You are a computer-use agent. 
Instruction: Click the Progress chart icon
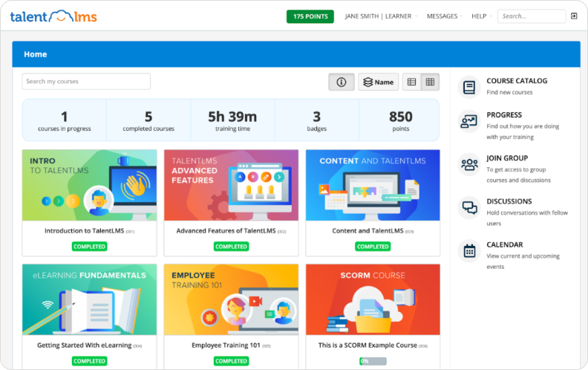[x=468, y=121]
